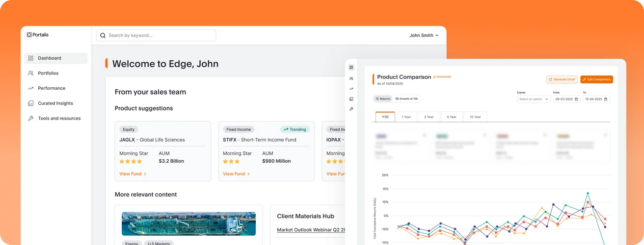644x245 pixels.
Task: Click 'STIFX - Short-Term Income Fund' title
Action: point(260,140)
